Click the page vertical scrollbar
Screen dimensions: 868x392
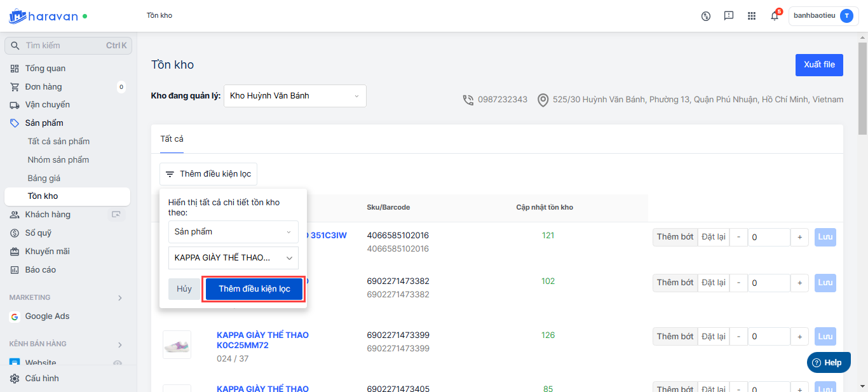point(862,88)
